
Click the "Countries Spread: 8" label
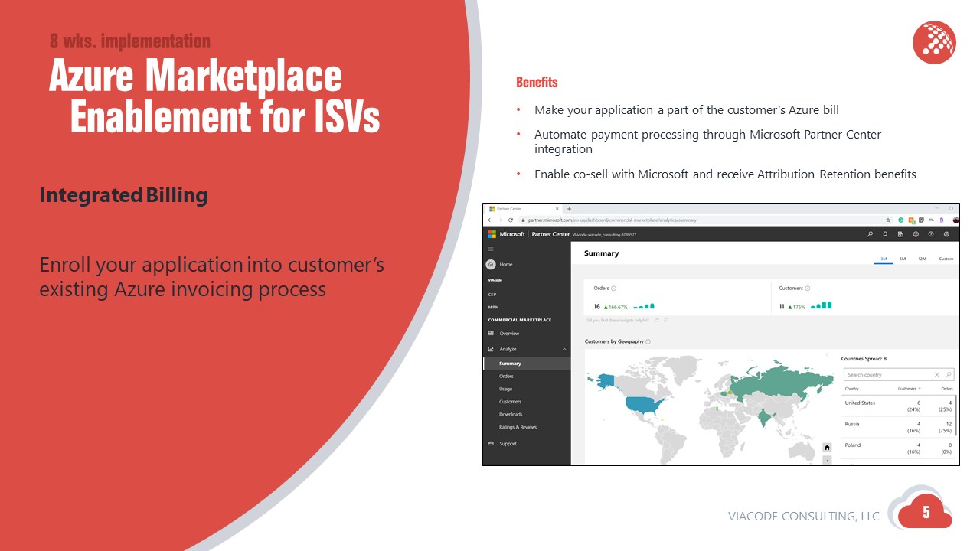[x=864, y=358]
